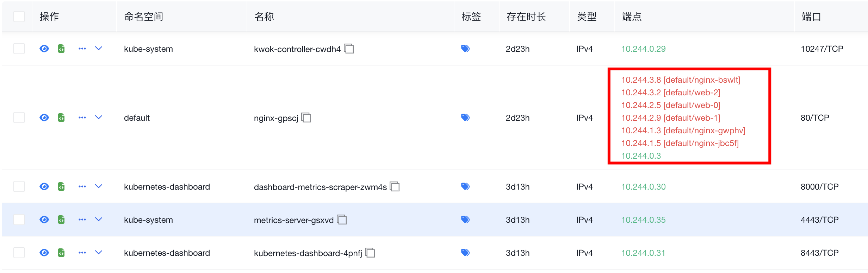This screenshot has width=868, height=273.
Task: Select the kwok-controller-cwdh4 row checkbox
Action: click(19, 49)
